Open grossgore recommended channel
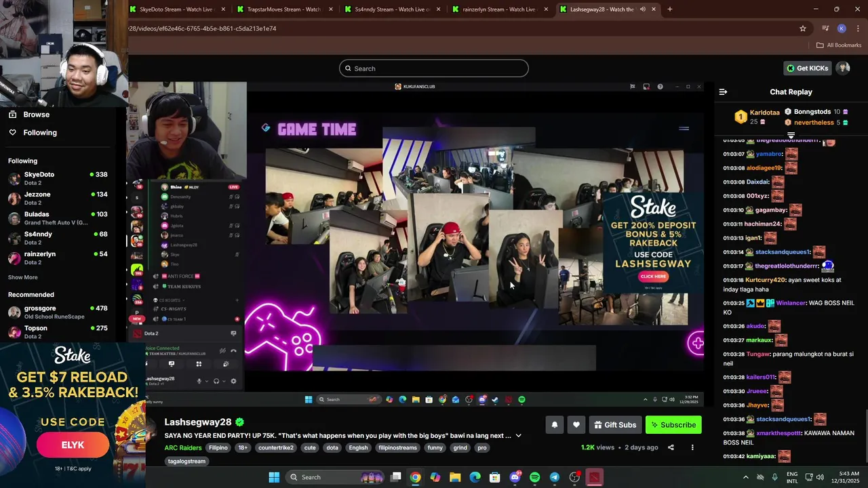This screenshot has width=868, height=488. [x=58, y=312]
